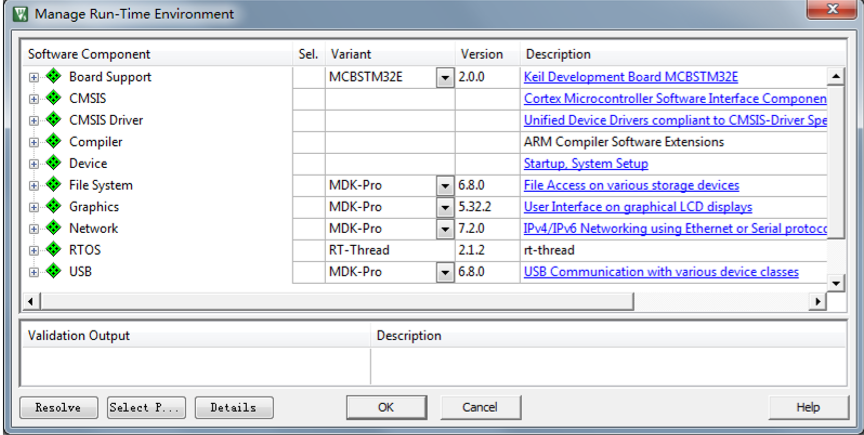Expand the CMSIS tree node
Screen dimensions: 864x435
tap(34, 99)
